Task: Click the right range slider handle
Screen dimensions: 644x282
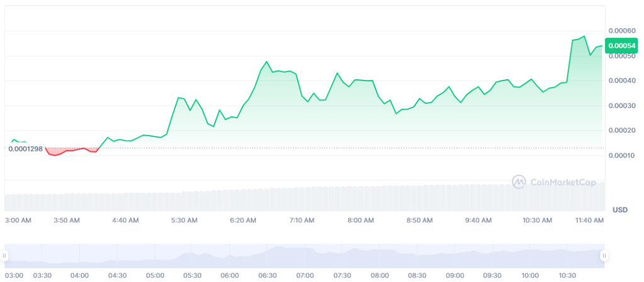Action: 604,256
